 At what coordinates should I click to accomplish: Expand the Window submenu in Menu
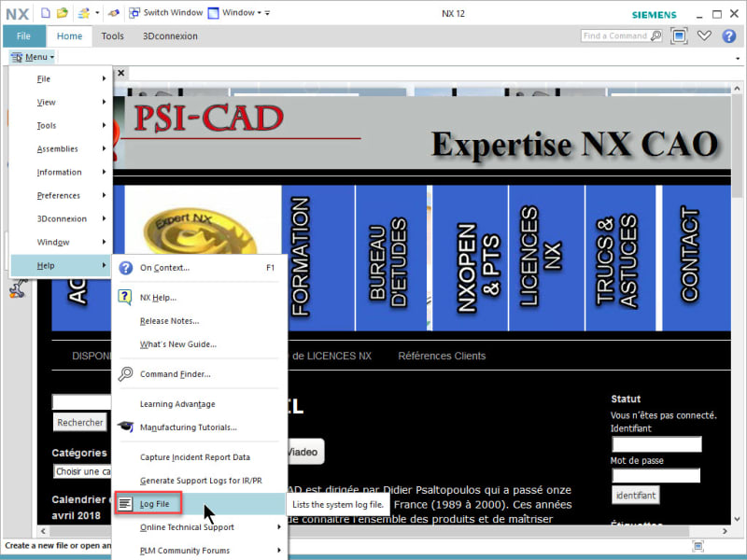tap(61, 242)
